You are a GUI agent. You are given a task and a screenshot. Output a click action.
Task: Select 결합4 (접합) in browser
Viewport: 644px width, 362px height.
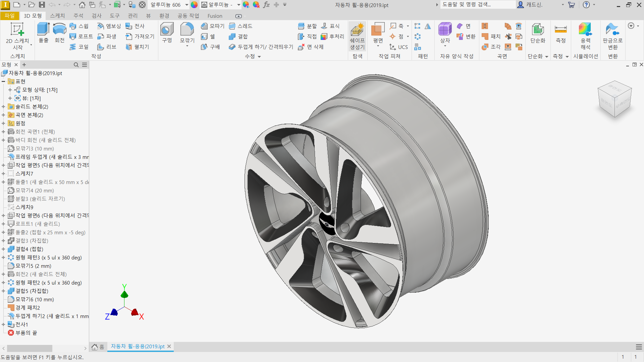pyautogui.click(x=25, y=249)
